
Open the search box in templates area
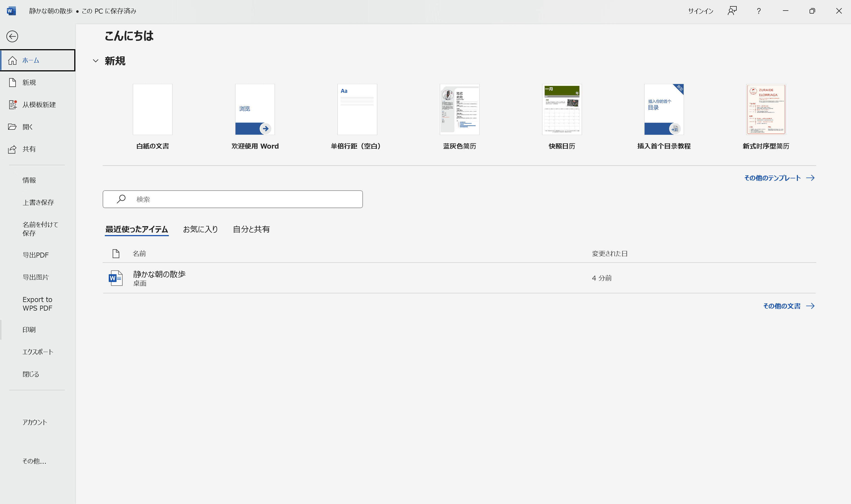point(232,199)
